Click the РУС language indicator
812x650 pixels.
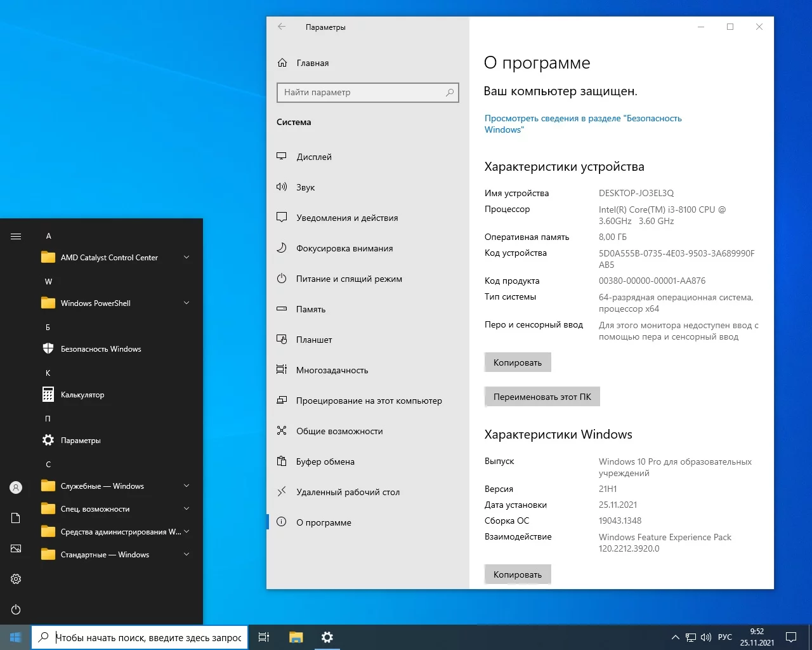724,637
